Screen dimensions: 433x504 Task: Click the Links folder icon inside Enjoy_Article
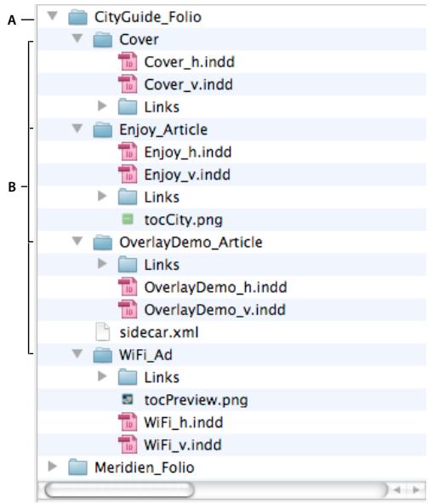pyautogui.click(x=128, y=197)
